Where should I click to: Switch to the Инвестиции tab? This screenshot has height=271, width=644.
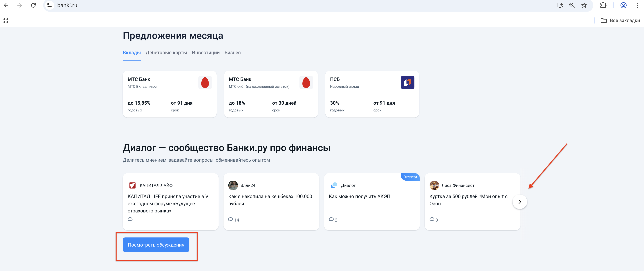206,52
